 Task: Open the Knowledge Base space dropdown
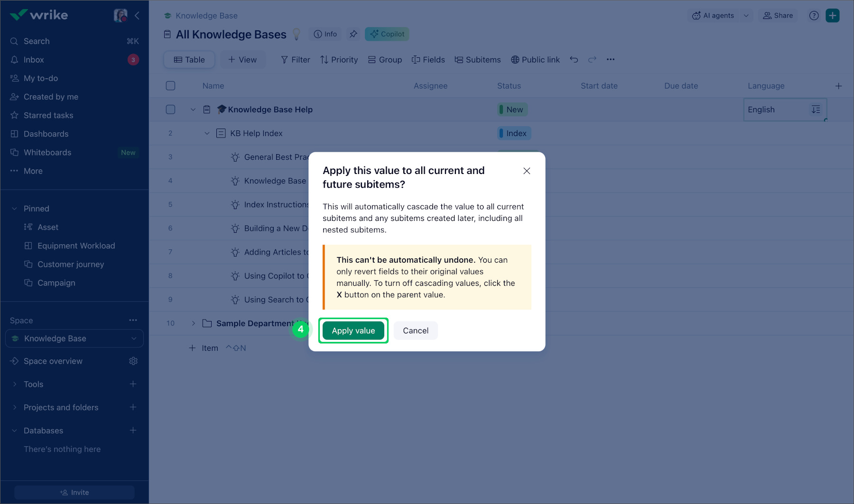point(74,339)
